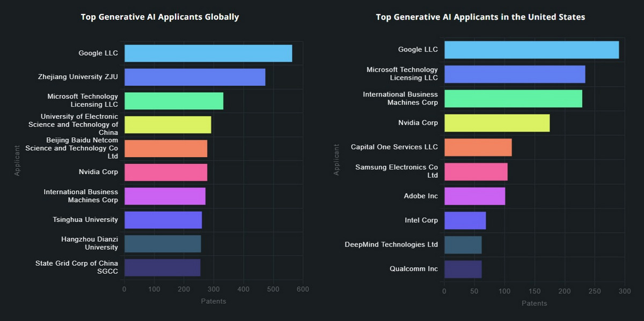The width and height of the screenshot is (644, 321).
Task: Click the yellow Nvidia Corp bar in the US chart
Action: click(497, 123)
